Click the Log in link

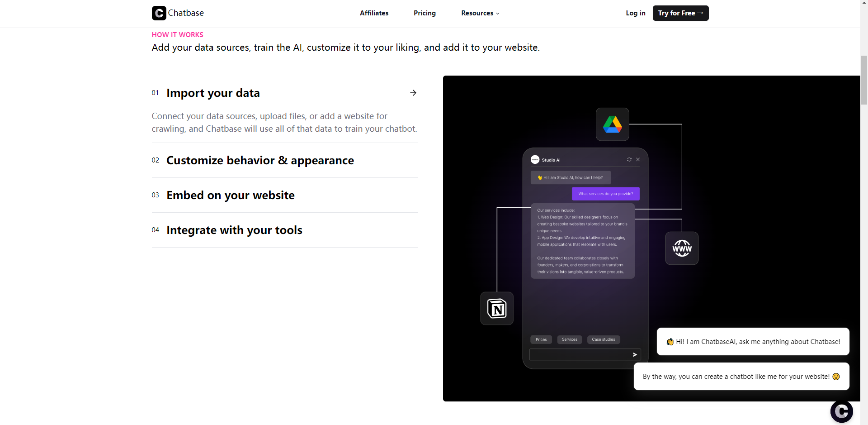click(x=636, y=13)
